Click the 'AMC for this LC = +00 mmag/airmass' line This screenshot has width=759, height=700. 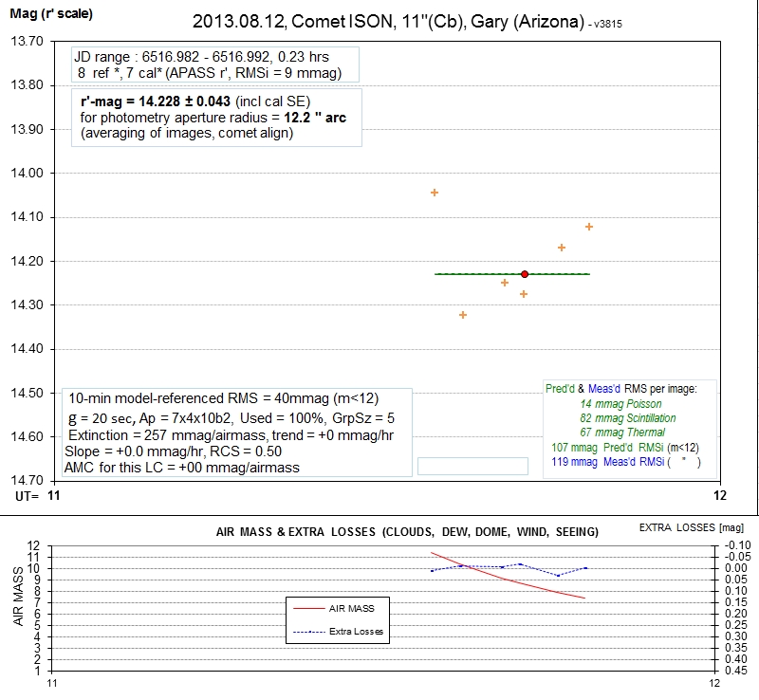coord(182,468)
